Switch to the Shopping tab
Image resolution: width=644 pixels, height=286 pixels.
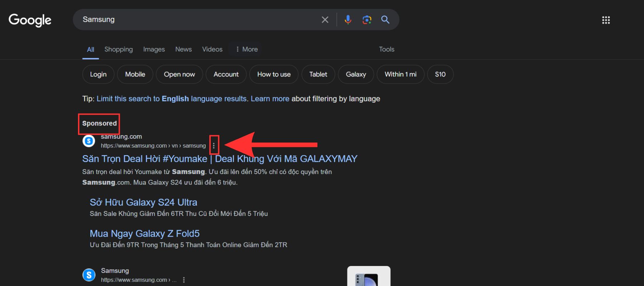click(118, 49)
